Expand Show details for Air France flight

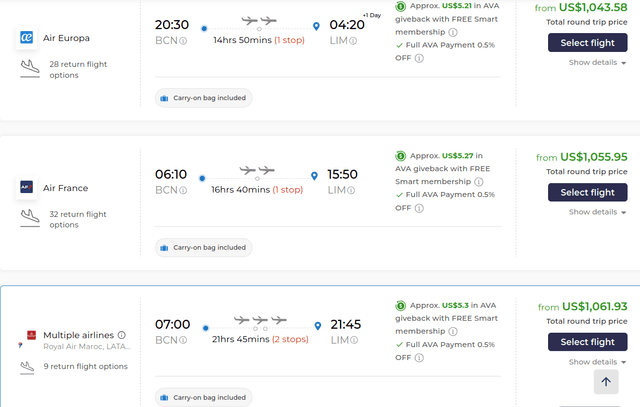[x=598, y=212]
